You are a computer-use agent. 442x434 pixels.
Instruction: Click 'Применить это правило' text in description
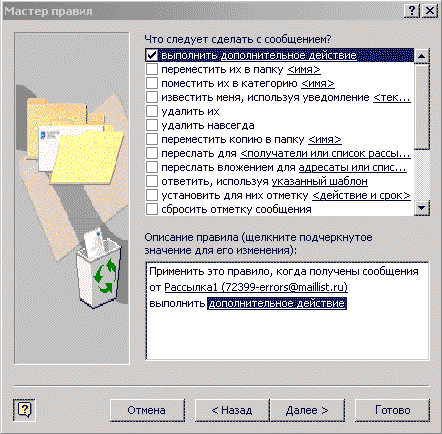tap(211, 271)
